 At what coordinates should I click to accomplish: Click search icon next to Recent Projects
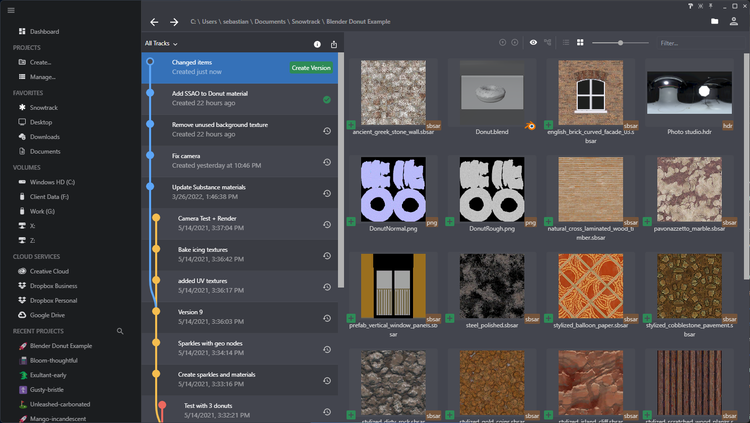point(121,331)
